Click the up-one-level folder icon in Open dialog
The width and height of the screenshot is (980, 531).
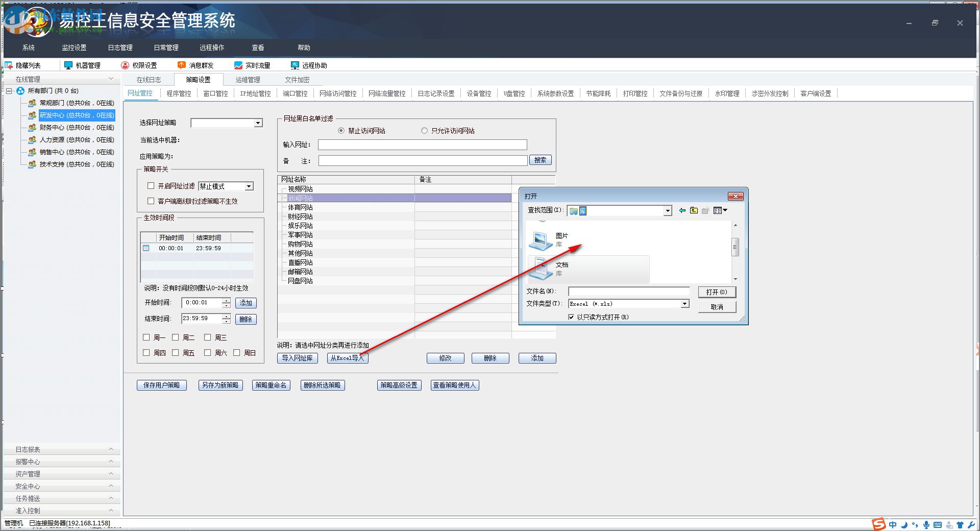click(694, 210)
